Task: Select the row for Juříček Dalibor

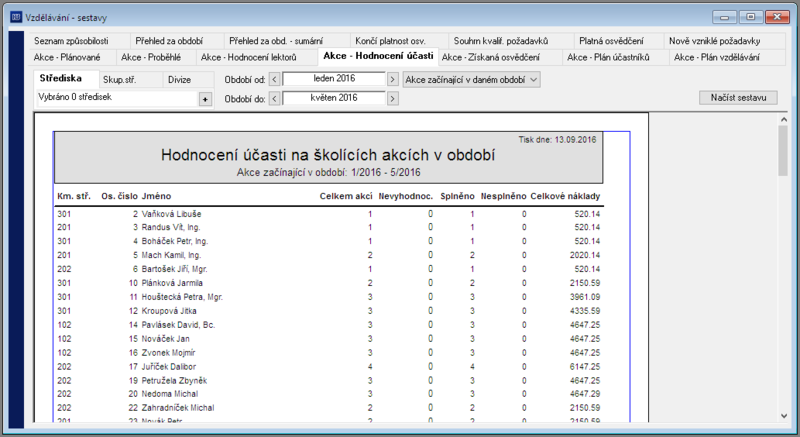Action: coord(329,367)
